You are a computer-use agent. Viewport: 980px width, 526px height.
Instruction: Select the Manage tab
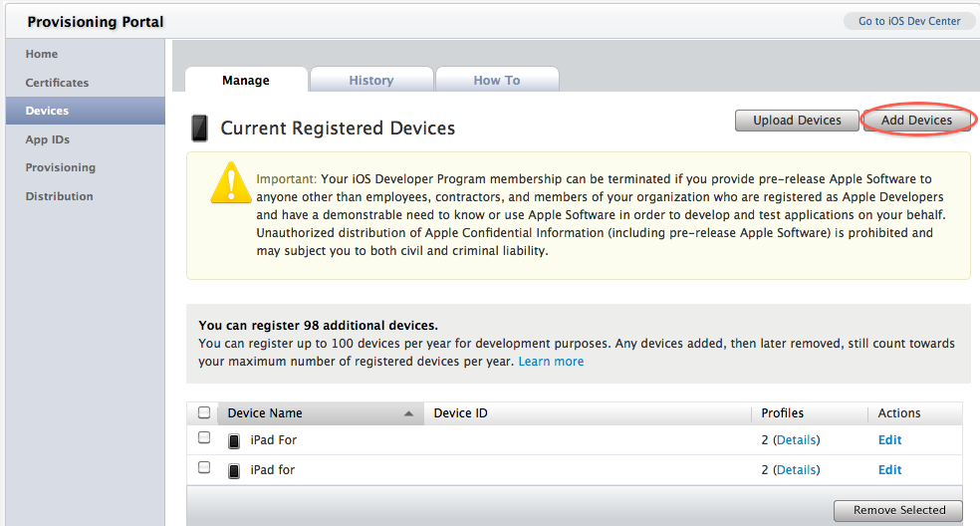pyautogui.click(x=246, y=80)
